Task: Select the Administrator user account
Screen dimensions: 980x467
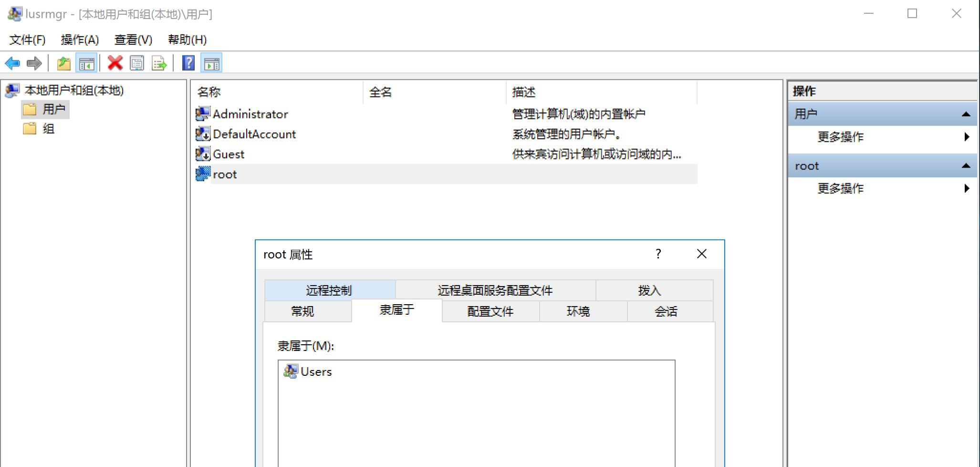Action: click(x=250, y=114)
